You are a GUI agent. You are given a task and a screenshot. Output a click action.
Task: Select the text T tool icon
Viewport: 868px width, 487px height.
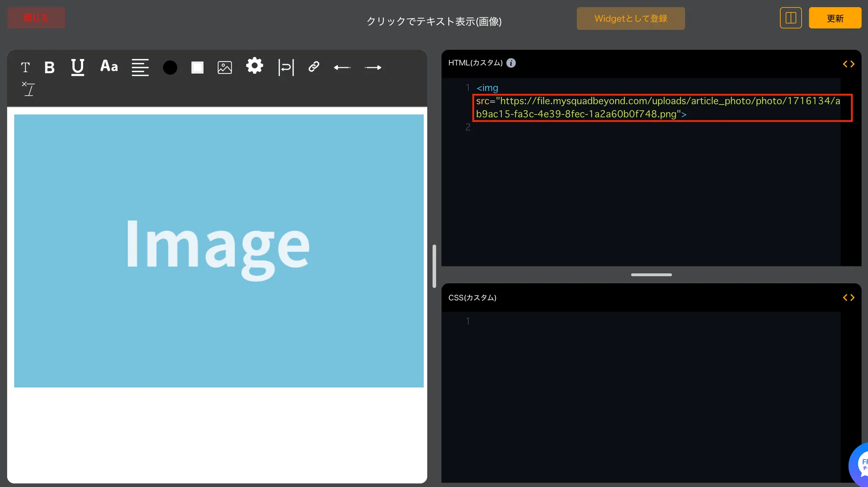tap(25, 67)
